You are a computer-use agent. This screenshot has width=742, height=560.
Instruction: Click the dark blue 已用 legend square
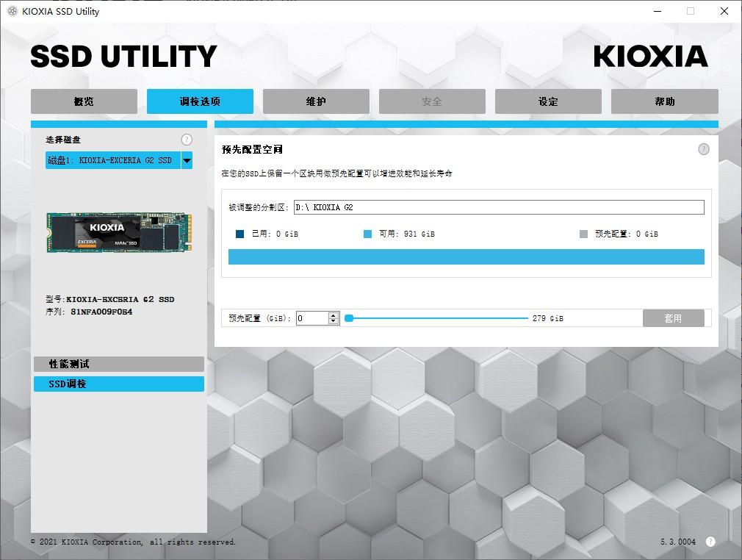click(x=240, y=234)
